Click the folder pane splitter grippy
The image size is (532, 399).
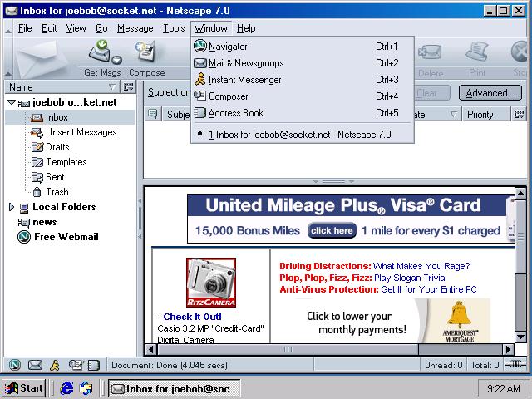[x=140, y=219]
